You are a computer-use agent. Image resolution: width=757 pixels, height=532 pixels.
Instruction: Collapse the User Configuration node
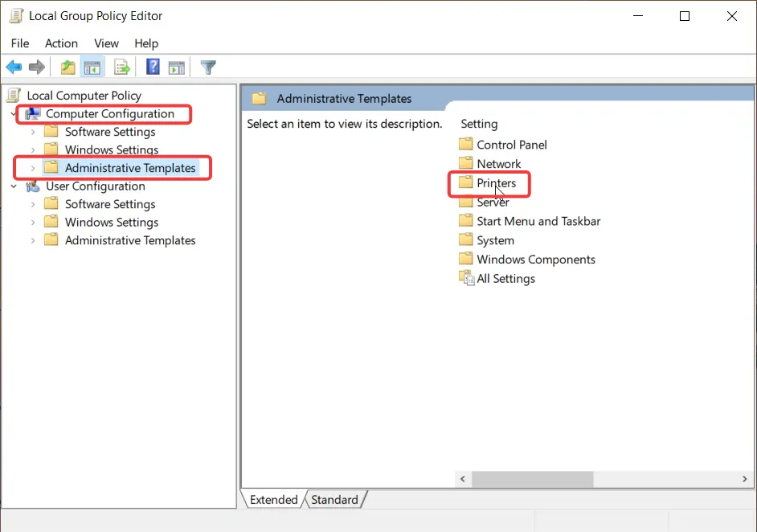point(14,186)
